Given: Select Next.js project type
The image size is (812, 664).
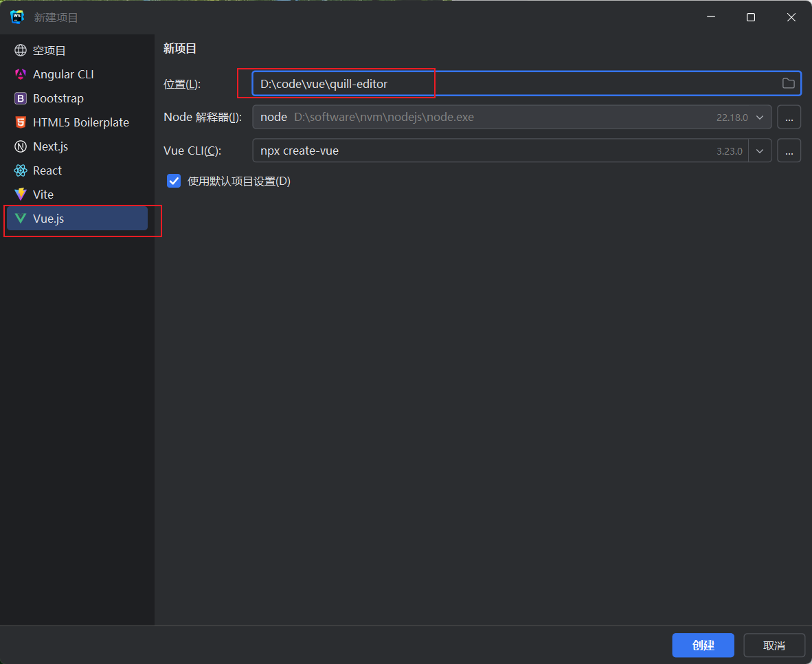Looking at the screenshot, I should (77, 146).
